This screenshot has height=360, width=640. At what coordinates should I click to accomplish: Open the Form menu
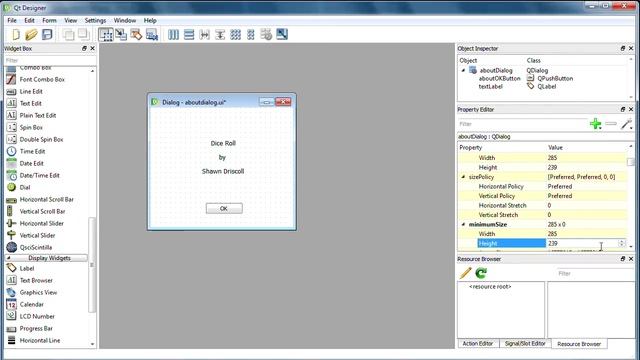click(x=49, y=20)
